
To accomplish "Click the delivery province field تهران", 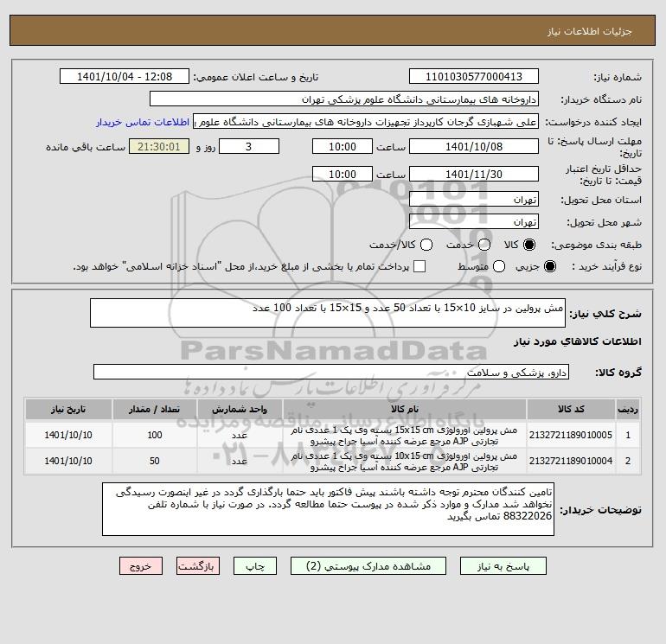I will tap(474, 199).
